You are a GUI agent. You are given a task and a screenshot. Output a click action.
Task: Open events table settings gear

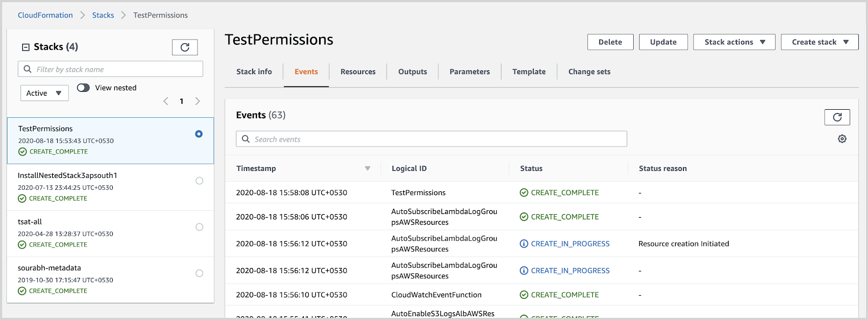(842, 139)
